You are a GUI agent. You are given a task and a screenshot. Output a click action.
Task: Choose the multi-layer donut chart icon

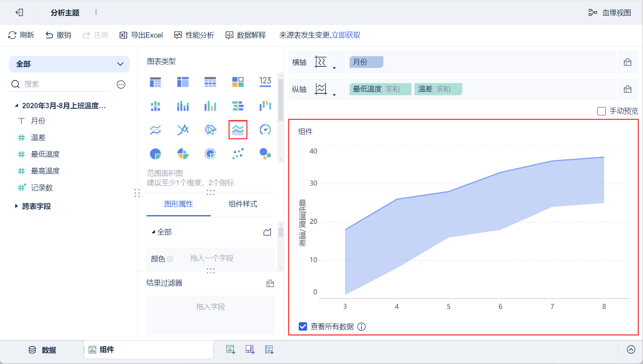coord(210,154)
